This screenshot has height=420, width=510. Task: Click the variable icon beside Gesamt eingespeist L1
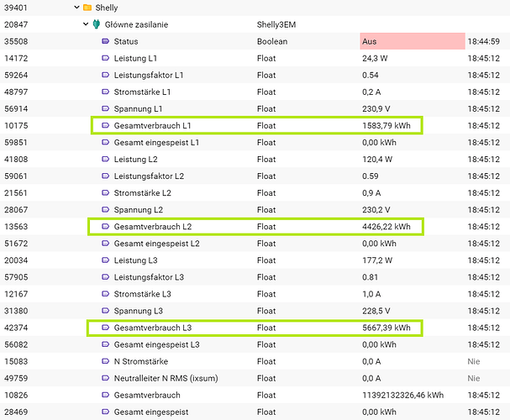point(105,143)
